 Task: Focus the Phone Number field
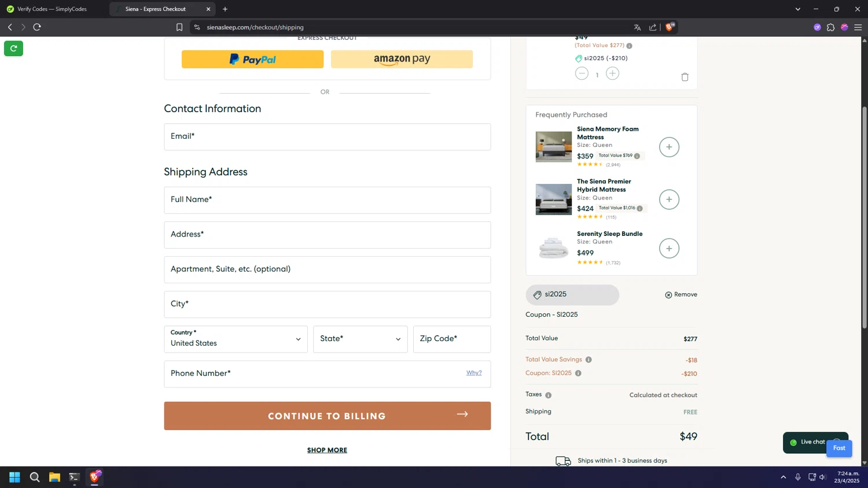[327, 374]
